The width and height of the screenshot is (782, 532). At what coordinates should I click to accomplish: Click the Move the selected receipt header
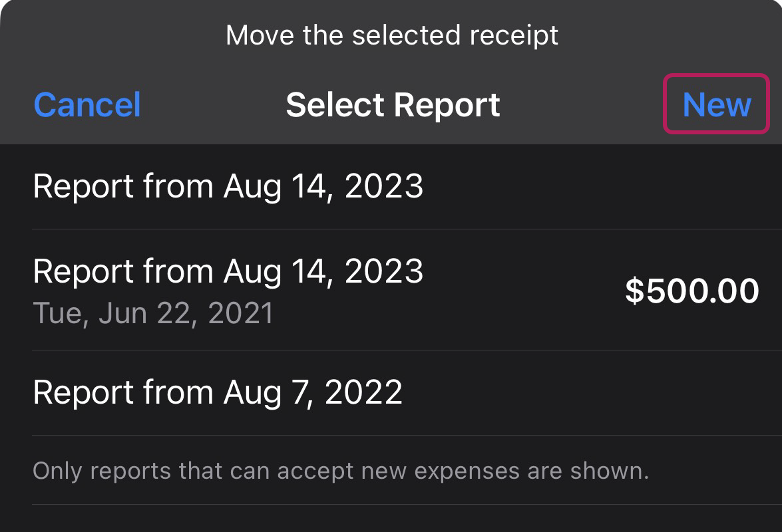click(392, 35)
